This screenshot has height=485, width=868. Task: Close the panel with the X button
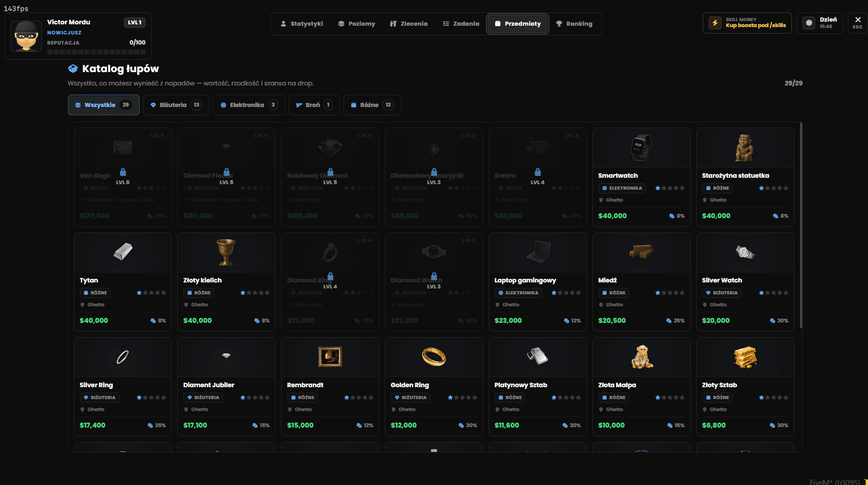tap(857, 20)
